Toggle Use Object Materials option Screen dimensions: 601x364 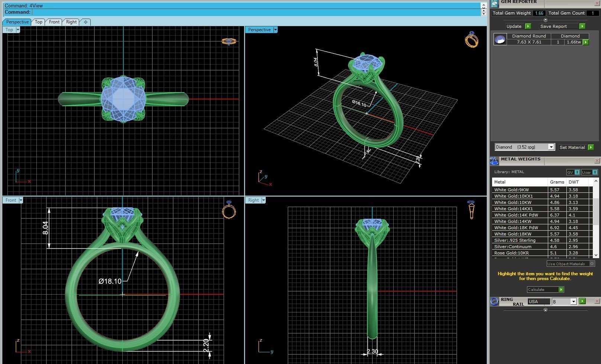pyautogui.click(x=571, y=264)
